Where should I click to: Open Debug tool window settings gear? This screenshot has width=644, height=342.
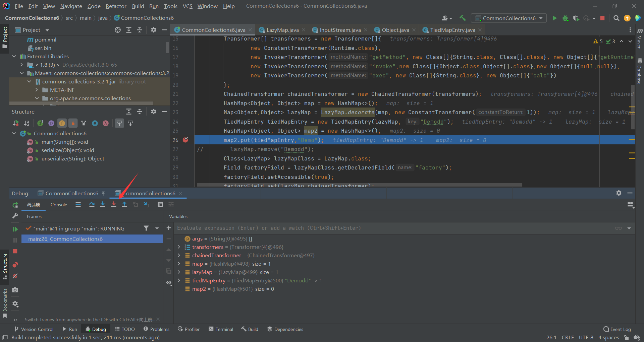click(x=619, y=193)
